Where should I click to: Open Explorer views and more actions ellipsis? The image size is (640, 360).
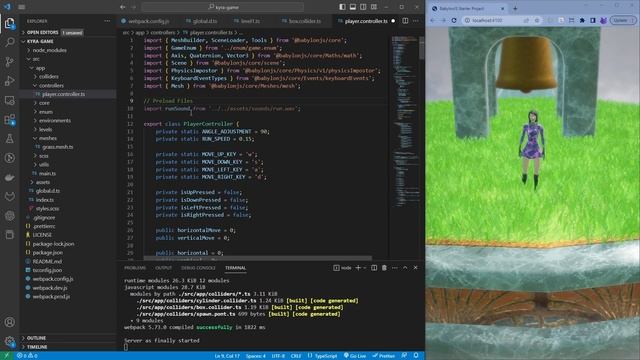pos(107,21)
